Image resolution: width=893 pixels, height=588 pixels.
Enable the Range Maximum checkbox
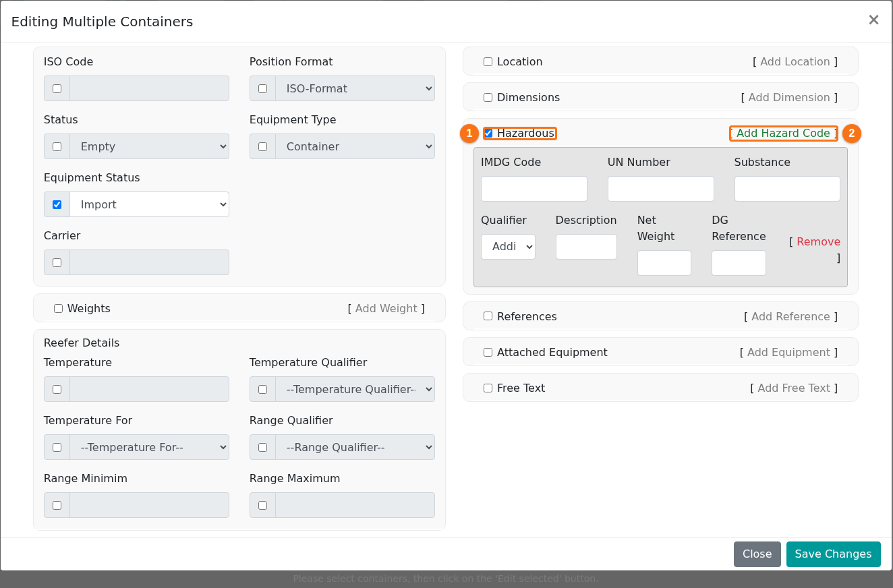click(x=262, y=505)
